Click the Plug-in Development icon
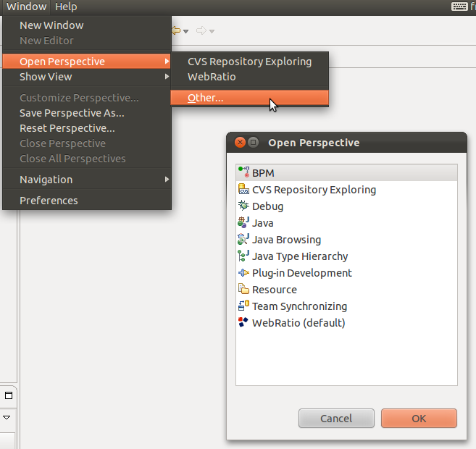Image resolution: width=476 pixels, height=449 pixels. coord(243,272)
